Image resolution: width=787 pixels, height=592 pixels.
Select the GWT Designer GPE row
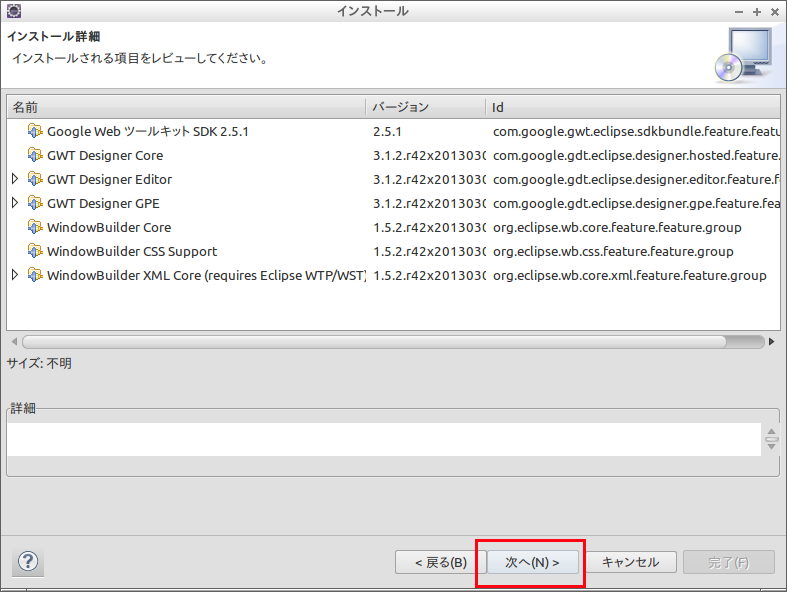tap(394, 203)
